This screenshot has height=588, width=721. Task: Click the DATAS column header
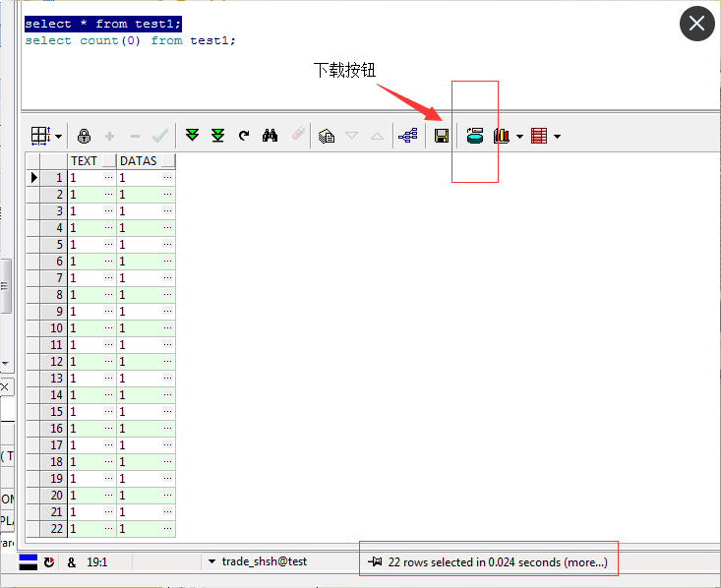pos(147,161)
